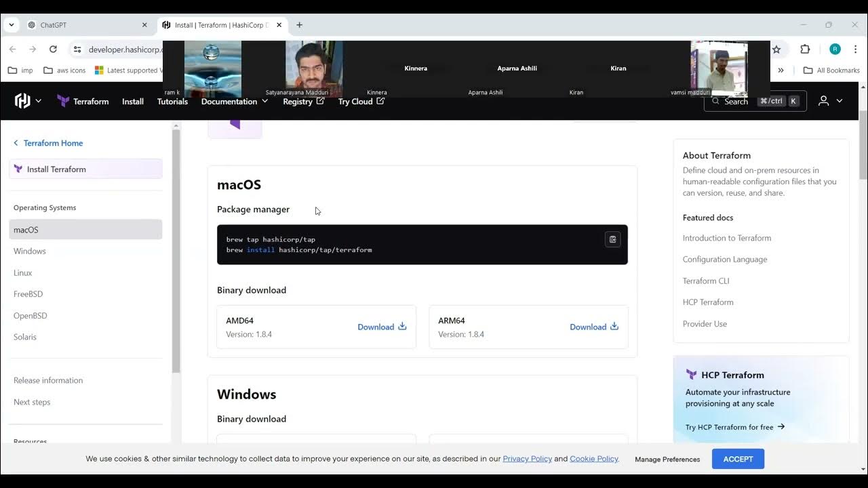
Task: Open the Try Cloud external link
Action: pos(361,101)
